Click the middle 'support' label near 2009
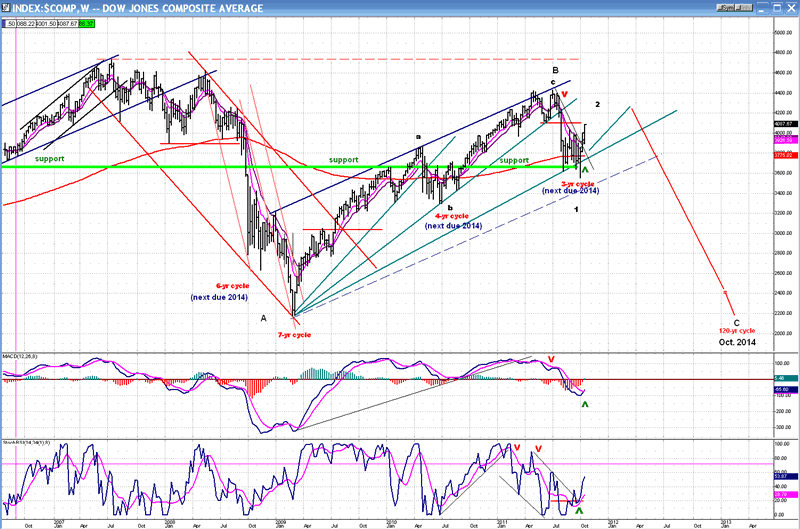This screenshot has width=800, height=529. point(343,160)
